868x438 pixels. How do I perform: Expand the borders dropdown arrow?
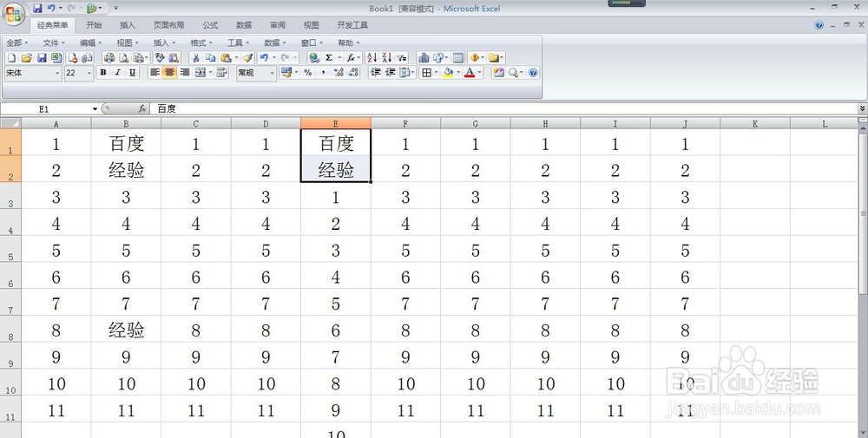tap(436, 73)
